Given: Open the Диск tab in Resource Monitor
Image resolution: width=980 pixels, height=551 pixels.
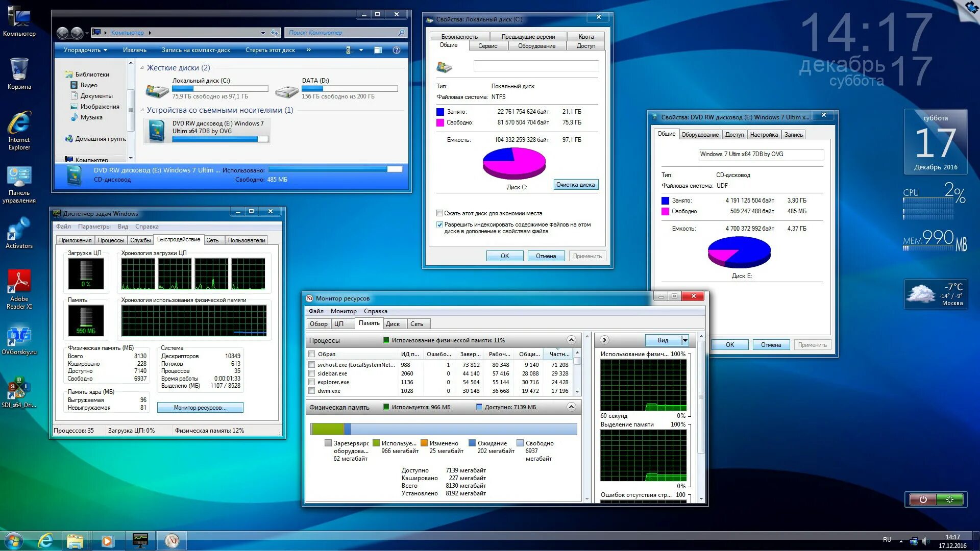Looking at the screenshot, I should (x=393, y=324).
